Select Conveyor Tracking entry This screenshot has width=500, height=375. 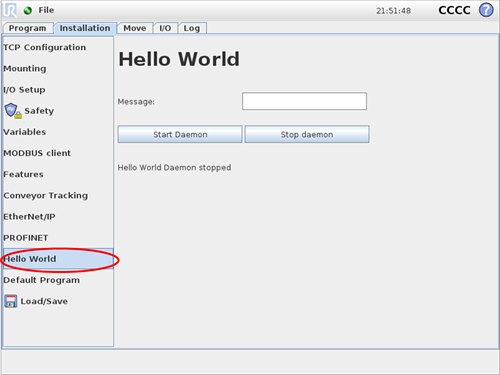click(x=58, y=195)
